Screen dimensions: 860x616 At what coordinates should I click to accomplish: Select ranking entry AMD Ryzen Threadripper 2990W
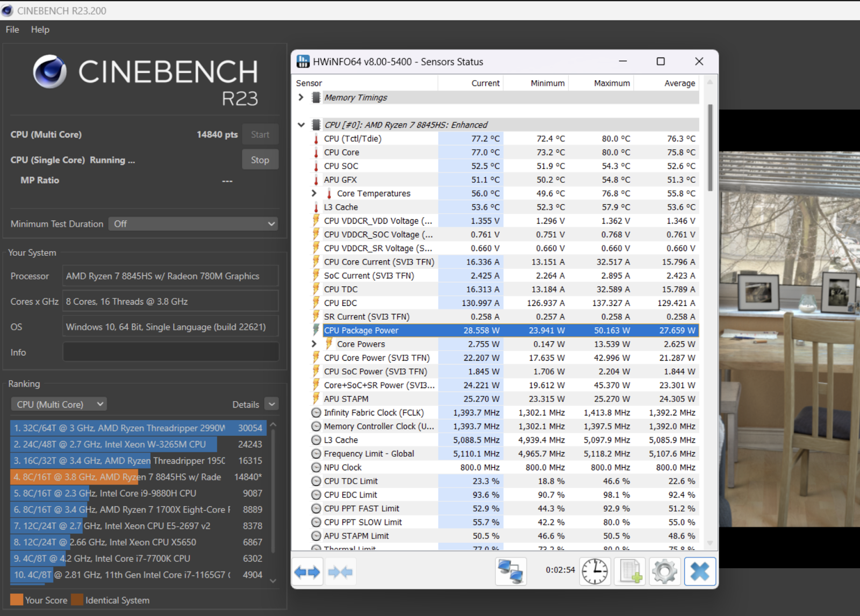tap(138, 428)
